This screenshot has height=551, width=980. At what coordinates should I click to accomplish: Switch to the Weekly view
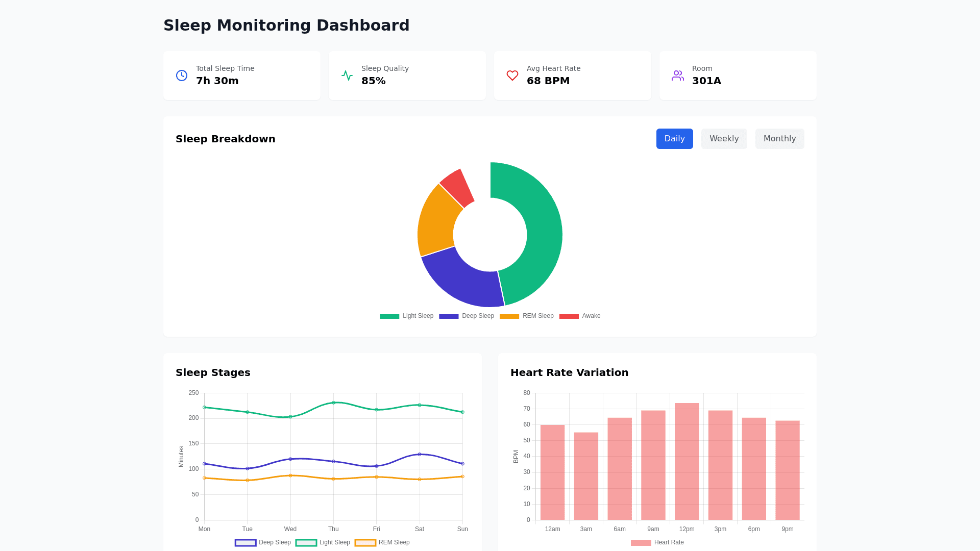pos(724,138)
